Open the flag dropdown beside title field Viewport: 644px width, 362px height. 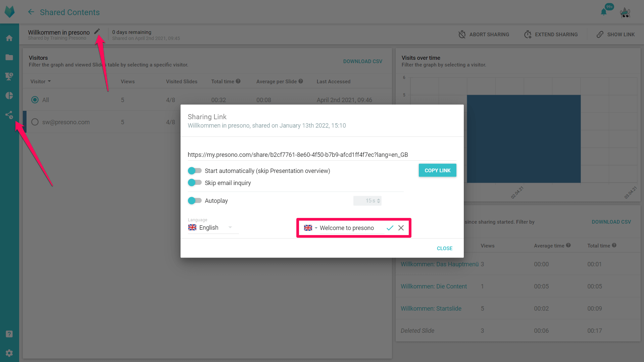tap(310, 228)
